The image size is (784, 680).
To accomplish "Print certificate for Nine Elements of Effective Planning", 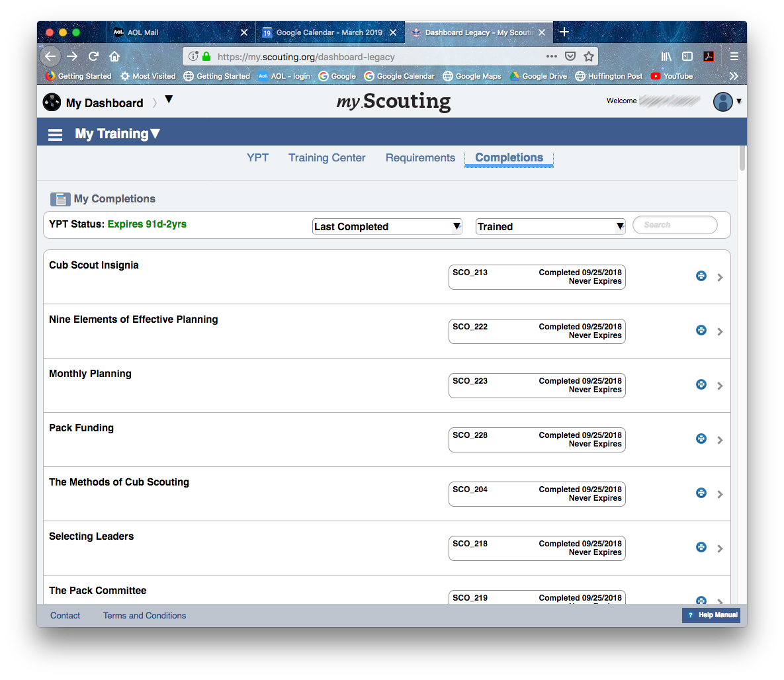I will (x=701, y=330).
